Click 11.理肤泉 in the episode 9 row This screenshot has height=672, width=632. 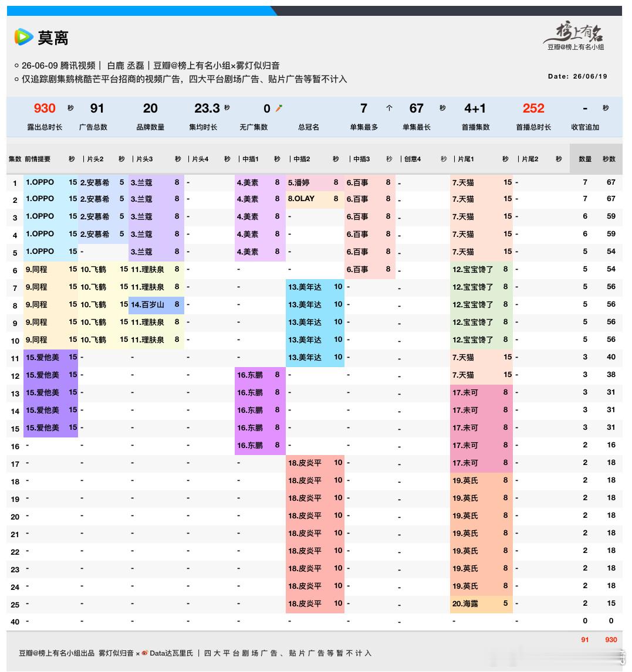coord(147,323)
